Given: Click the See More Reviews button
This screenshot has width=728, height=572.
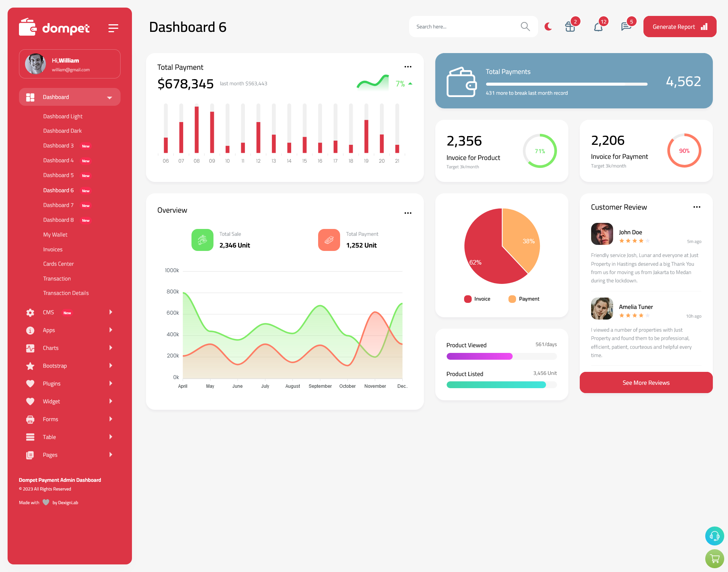Looking at the screenshot, I should 646,382.
